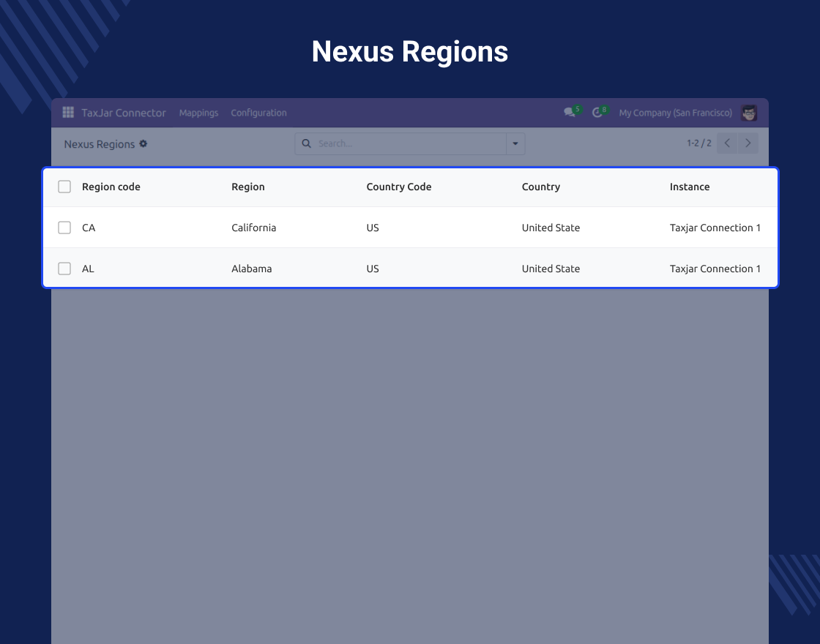Check the CA row checkbox
This screenshot has height=644, width=820.
click(64, 228)
